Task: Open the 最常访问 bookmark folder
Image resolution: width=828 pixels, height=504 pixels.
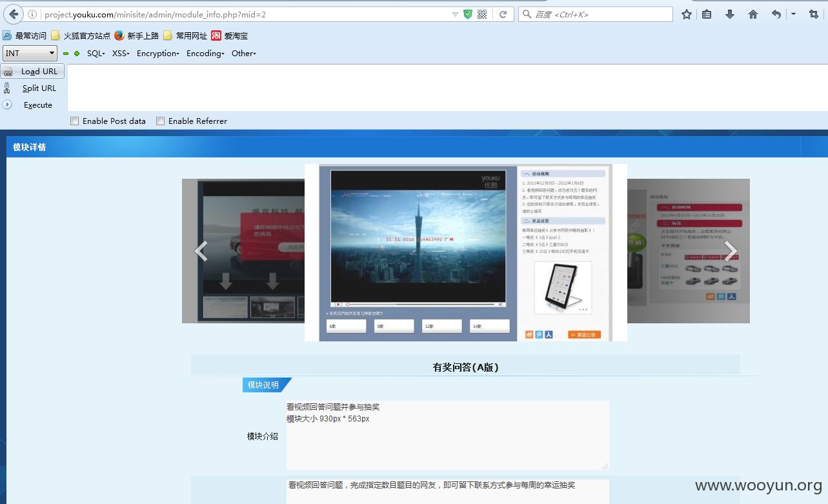Action: [x=25, y=36]
